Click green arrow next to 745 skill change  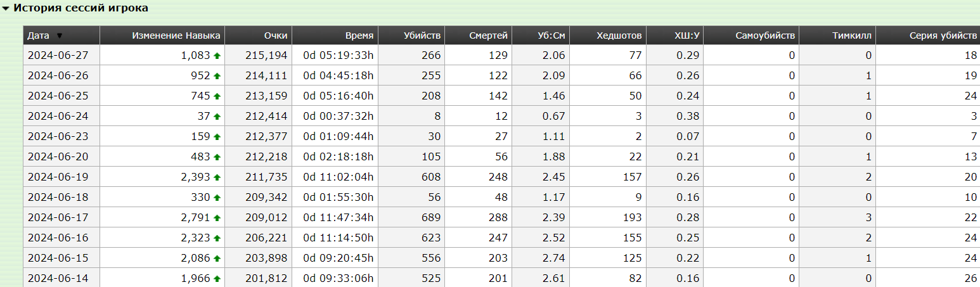[217, 96]
